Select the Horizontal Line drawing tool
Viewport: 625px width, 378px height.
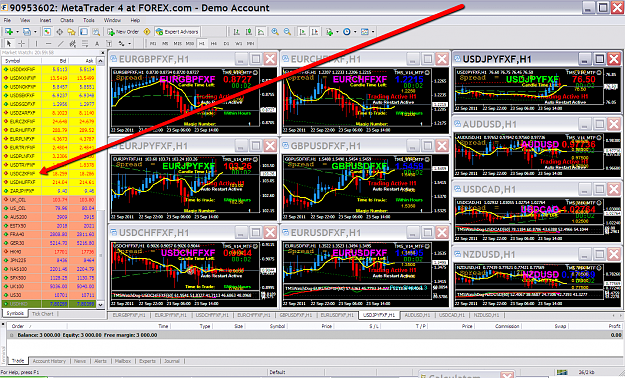tap(49, 43)
